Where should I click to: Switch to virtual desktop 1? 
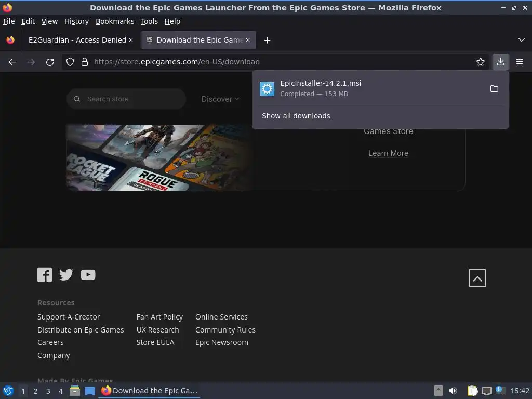23,391
